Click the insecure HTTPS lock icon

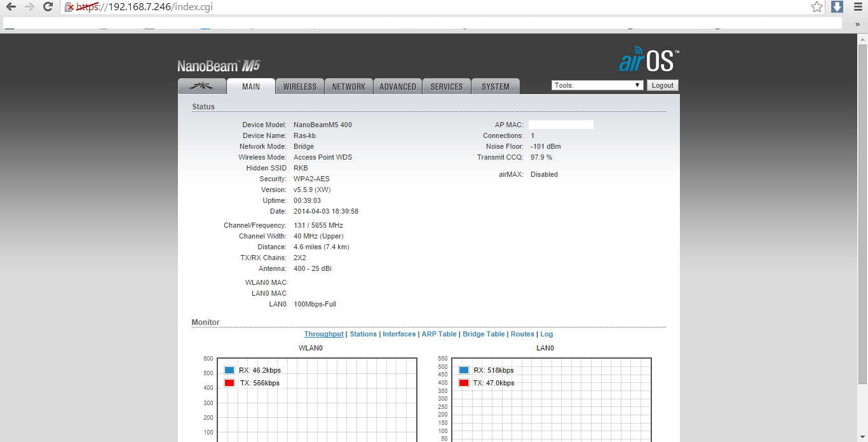[x=70, y=7]
